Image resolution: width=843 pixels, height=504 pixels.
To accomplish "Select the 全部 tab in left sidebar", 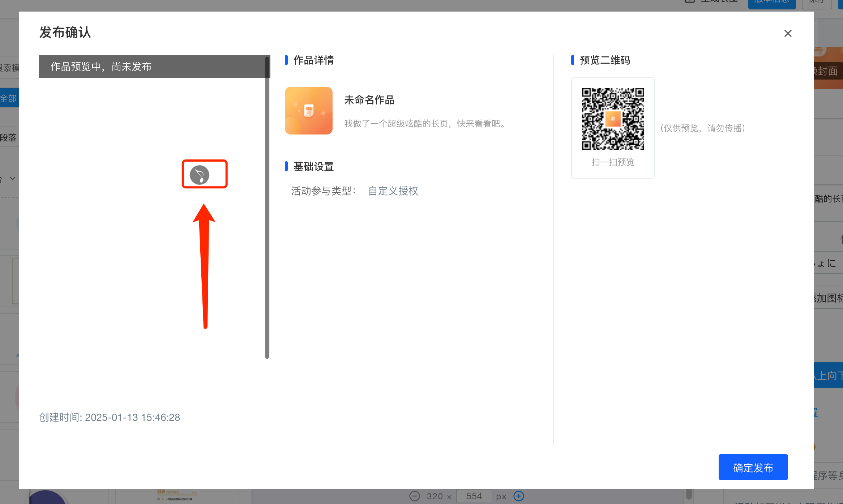I will coord(9,98).
